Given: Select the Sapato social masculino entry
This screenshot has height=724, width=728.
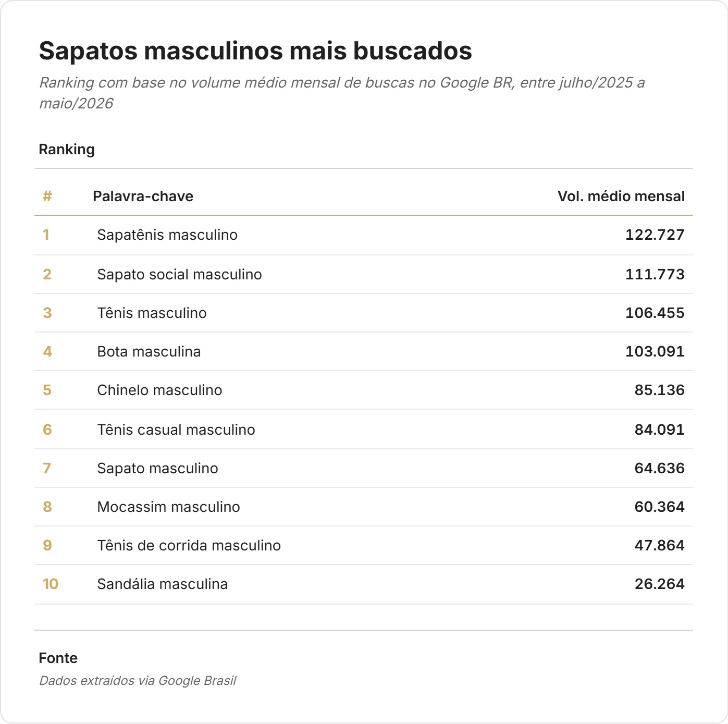Looking at the screenshot, I should (x=364, y=274).
